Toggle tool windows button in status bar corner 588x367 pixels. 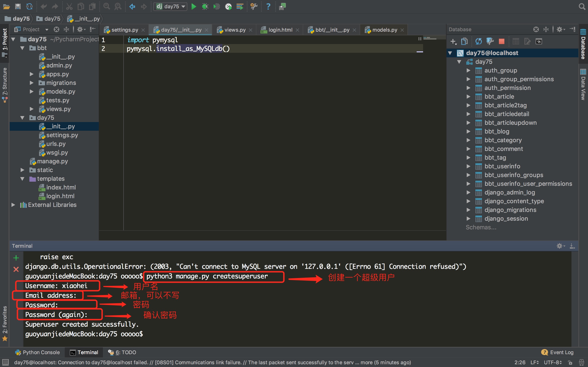coord(5,362)
